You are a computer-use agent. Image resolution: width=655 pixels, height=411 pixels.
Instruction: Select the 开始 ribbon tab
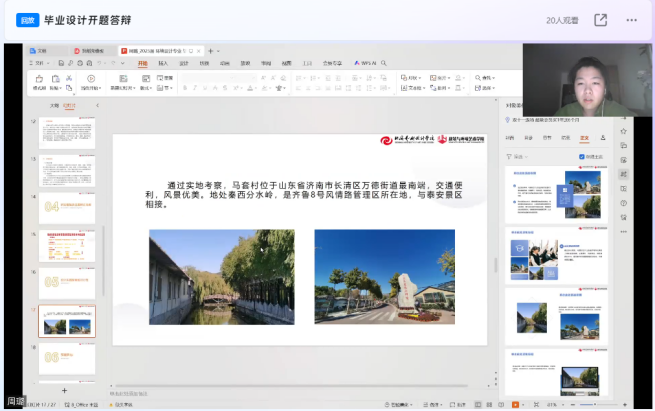(142, 64)
